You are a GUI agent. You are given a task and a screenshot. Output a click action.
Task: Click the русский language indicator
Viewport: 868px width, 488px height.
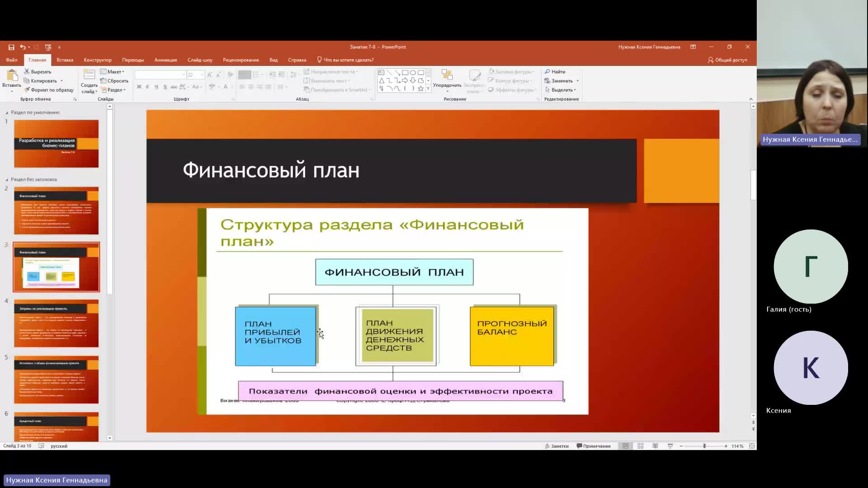tap(59, 446)
